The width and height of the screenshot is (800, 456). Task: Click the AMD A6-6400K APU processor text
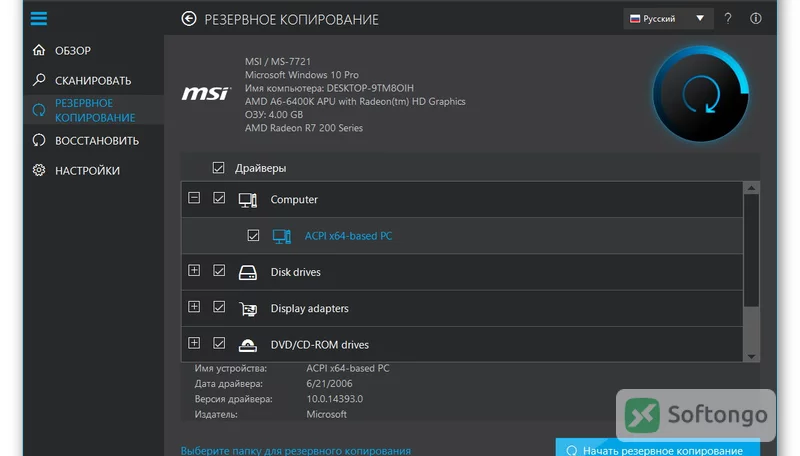[355, 101]
